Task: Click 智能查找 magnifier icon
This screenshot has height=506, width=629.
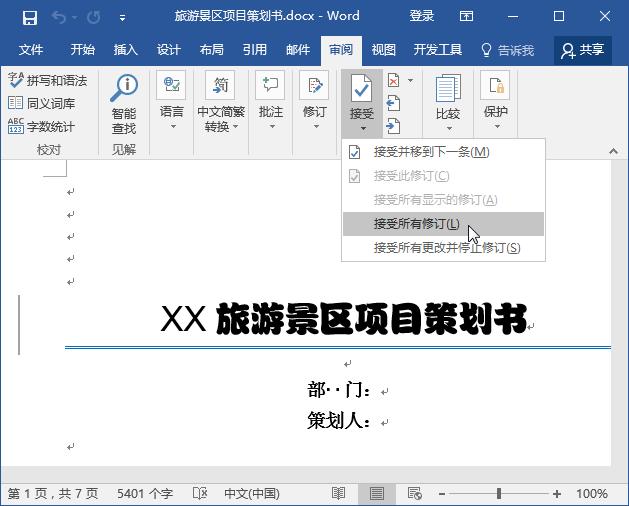Action: tap(124, 88)
